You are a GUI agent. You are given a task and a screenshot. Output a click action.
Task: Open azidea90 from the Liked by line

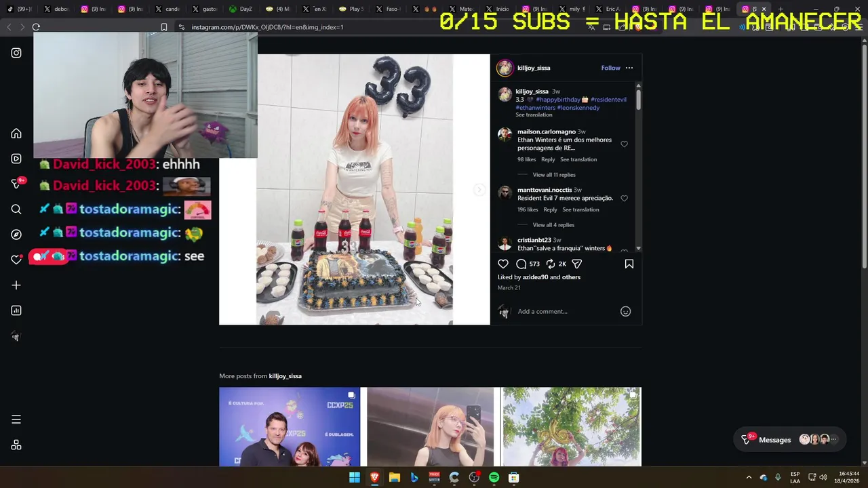click(535, 277)
